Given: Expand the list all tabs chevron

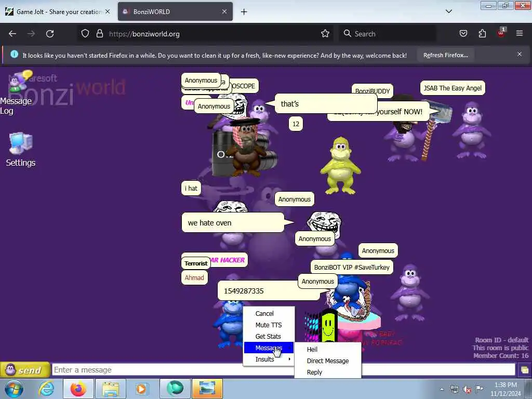Looking at the screenshot, I should click(x=448, y=11).
